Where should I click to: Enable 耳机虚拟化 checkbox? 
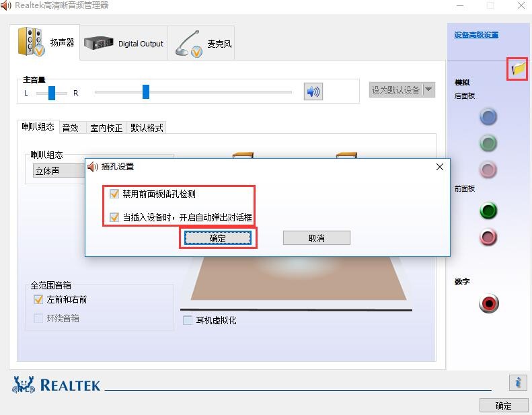point(188,320)
